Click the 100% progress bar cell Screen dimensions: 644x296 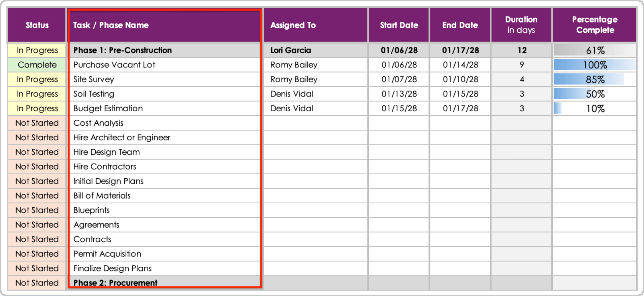(x=595, y=65)
